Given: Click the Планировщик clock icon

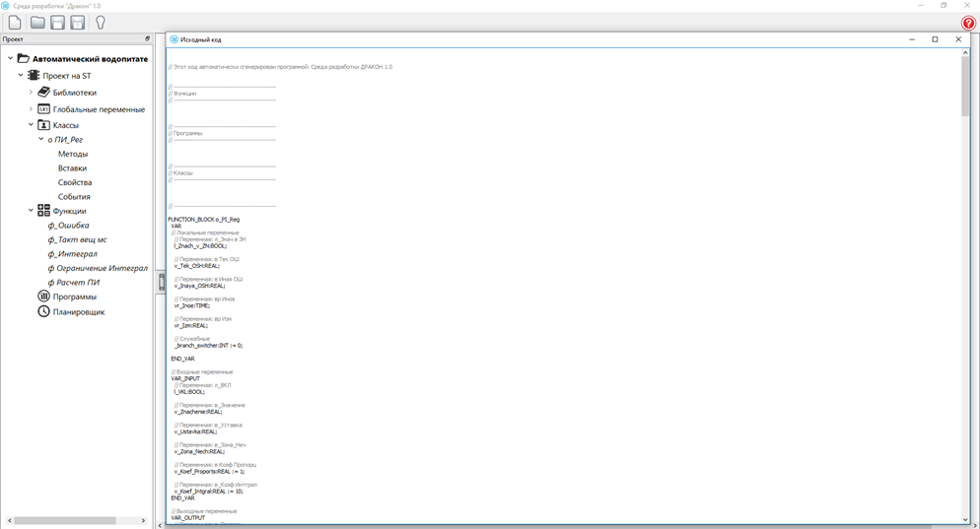Looking at the screenshot, I should (x=43, y=311).
